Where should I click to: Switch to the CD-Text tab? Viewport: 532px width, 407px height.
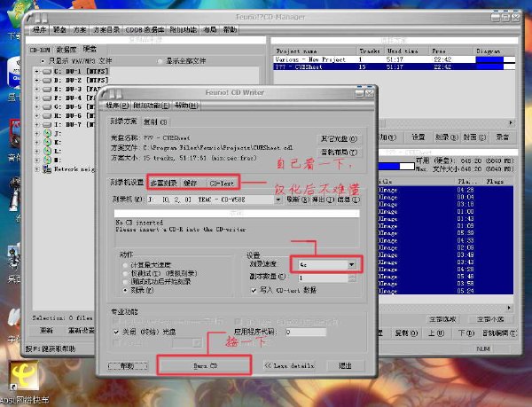pyautogui.click(x=222, y=184)
